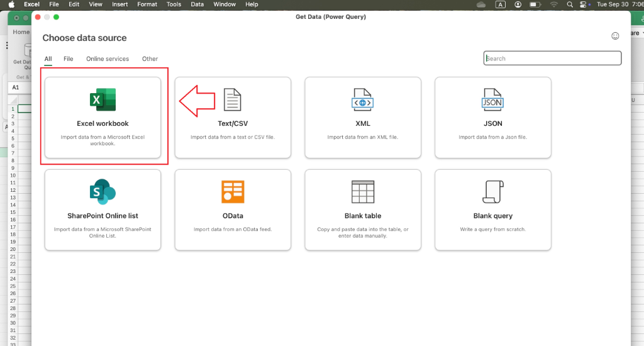Click the Text/CSV card label
644x346 pixels.
[x=233, y=124]
